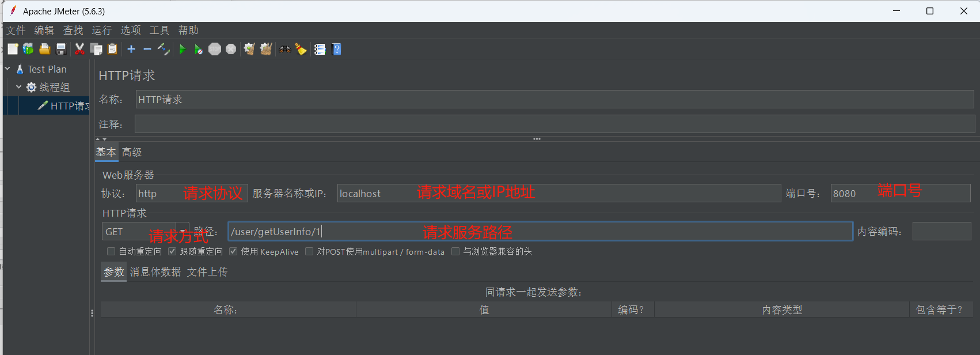Open Search with binoculars icon
Viewport: 980px width, 355px height.
[x=285, y=49]
